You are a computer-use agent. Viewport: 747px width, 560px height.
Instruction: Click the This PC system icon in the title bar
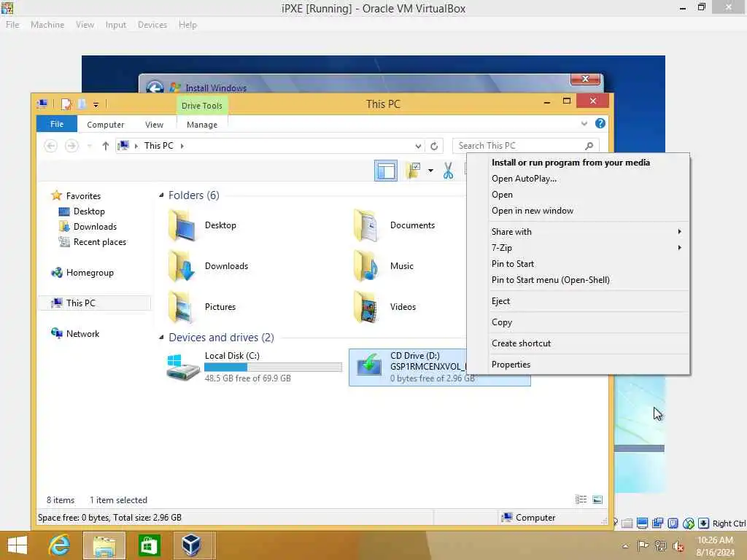coord(42,104)
